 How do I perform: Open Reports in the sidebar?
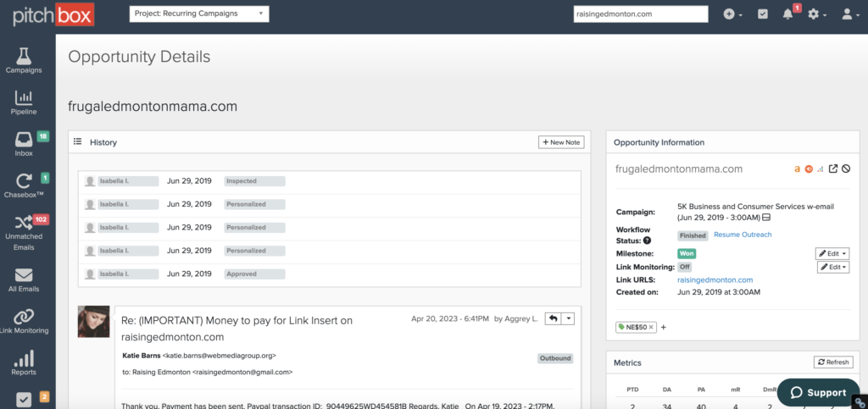click(24, 360)
